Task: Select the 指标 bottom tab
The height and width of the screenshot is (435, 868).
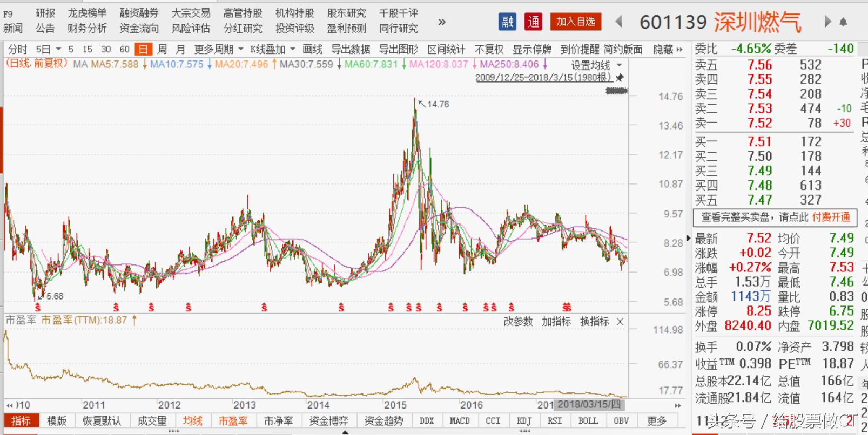Action: [21, 421]
